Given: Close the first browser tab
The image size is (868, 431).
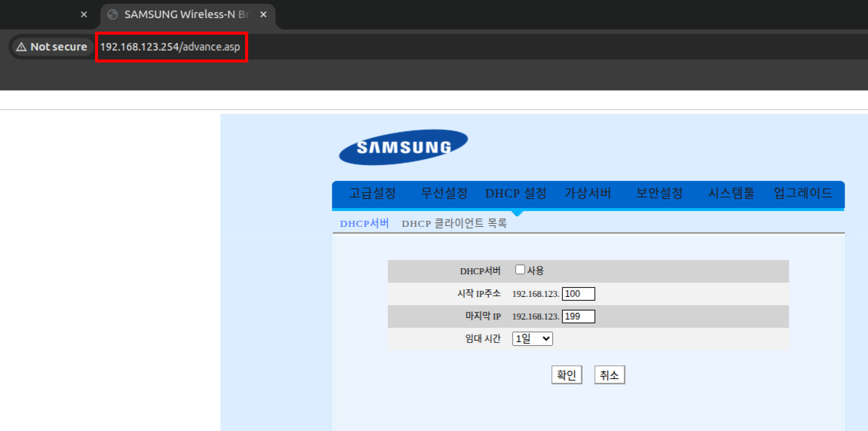Looking at the screenshot, I should [x=84, y=14].
